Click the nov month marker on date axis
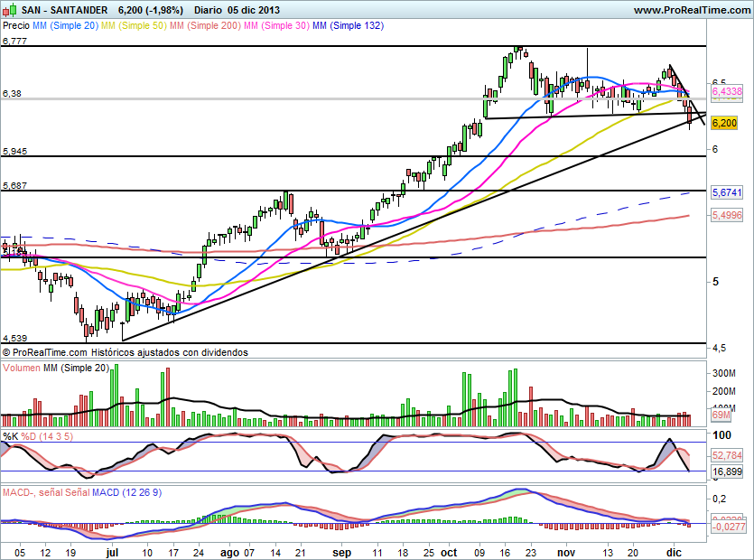 pyautogui.click(x=566, y=552)
